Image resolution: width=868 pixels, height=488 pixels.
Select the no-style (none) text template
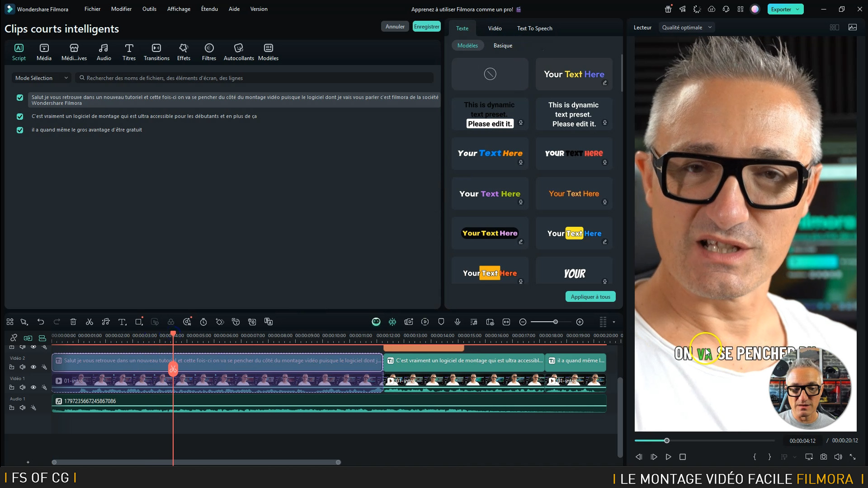490,74
